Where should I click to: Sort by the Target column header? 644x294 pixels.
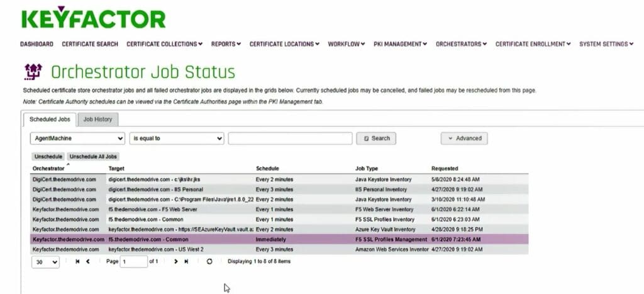(x=116, y=169)
